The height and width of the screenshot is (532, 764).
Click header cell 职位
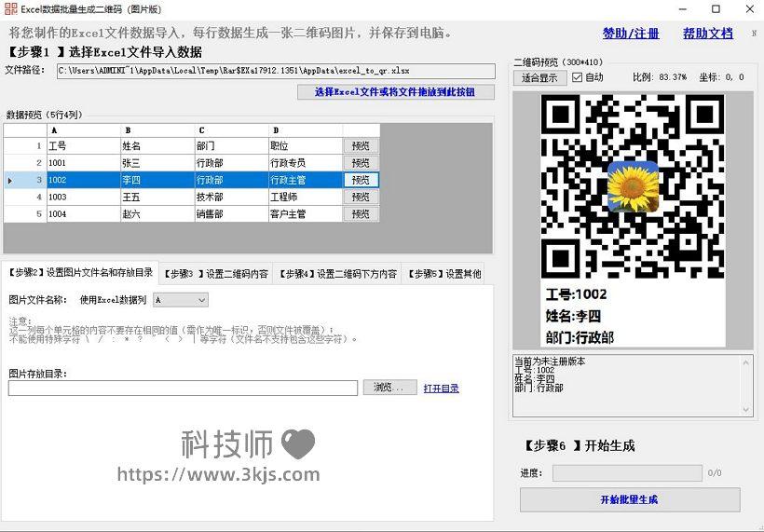click(x=306, y=145)
